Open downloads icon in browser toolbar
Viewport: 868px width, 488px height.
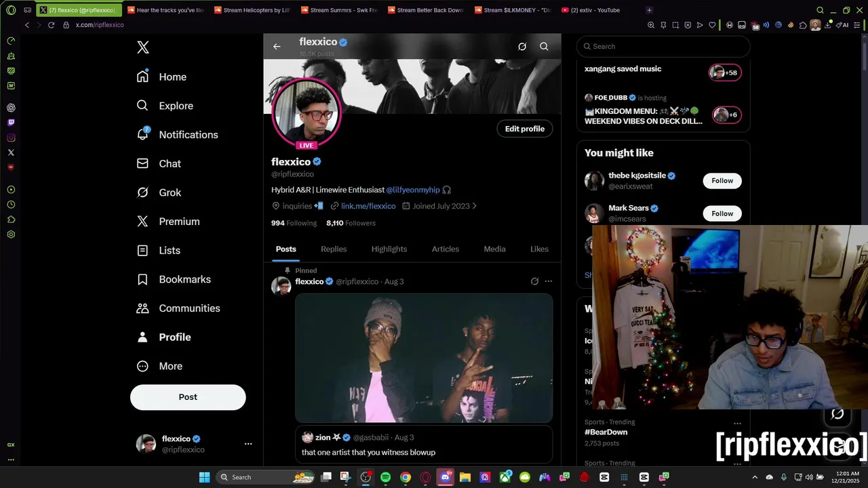(827, 25)
